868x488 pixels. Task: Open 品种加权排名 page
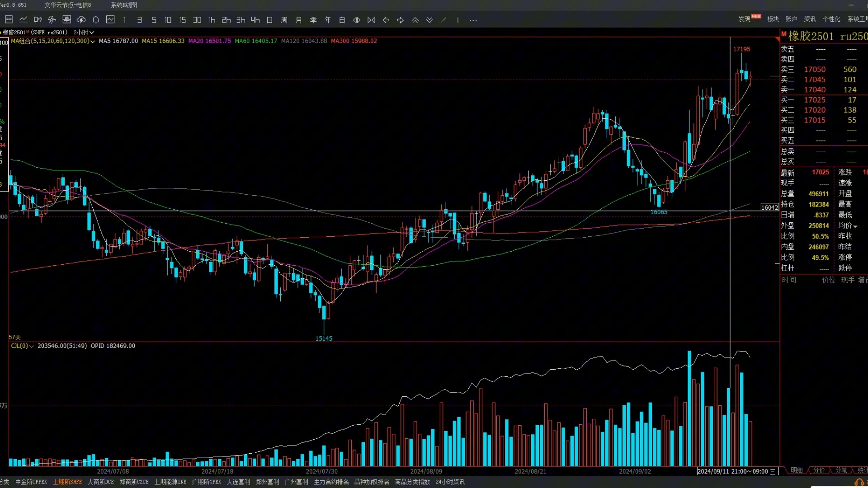pyautogui.click(x=372, y=482)
